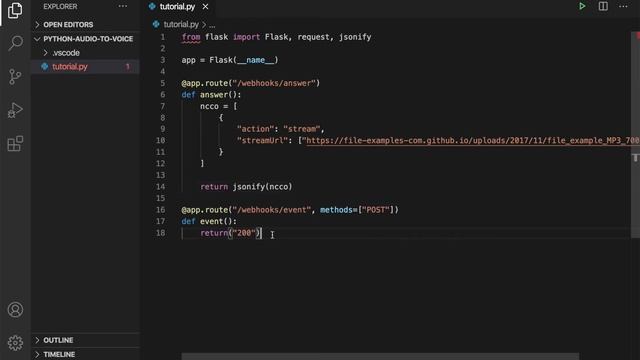This screenshot has height=360, width=640.
Task: Click "__name__" on line 3
Action: point(256,60)
